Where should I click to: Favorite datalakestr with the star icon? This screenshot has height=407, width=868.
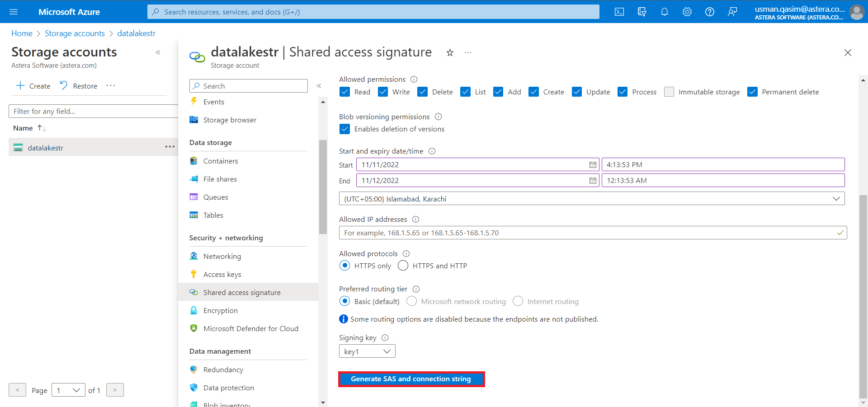coord(450,53)
